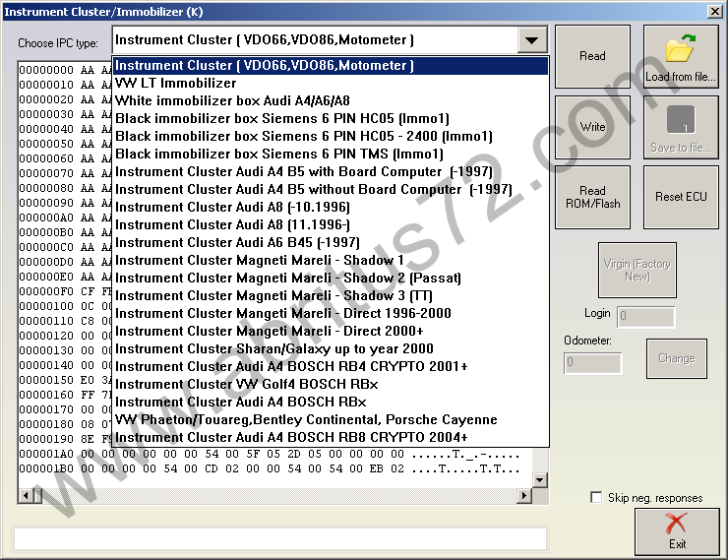Image resolution: width=728 pixels, height=560 pixels.
Task: Click the hex dump scroll down arrow
Action: (x=539, y=480)
